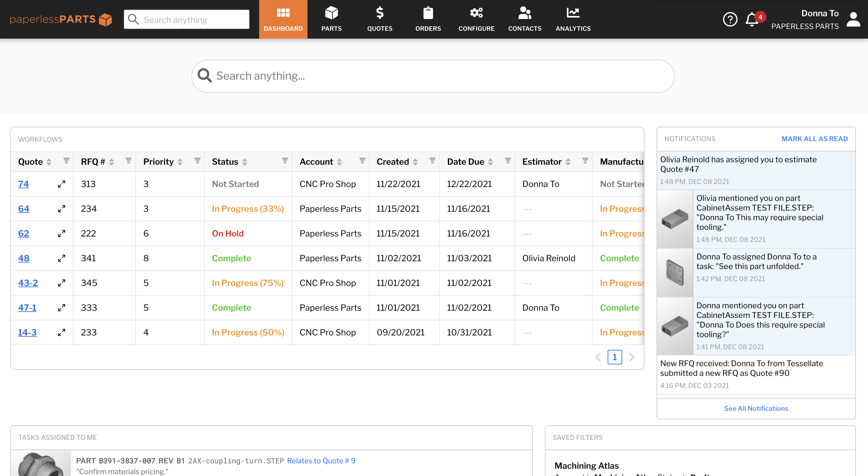Sort the table by Date Due

490,162
